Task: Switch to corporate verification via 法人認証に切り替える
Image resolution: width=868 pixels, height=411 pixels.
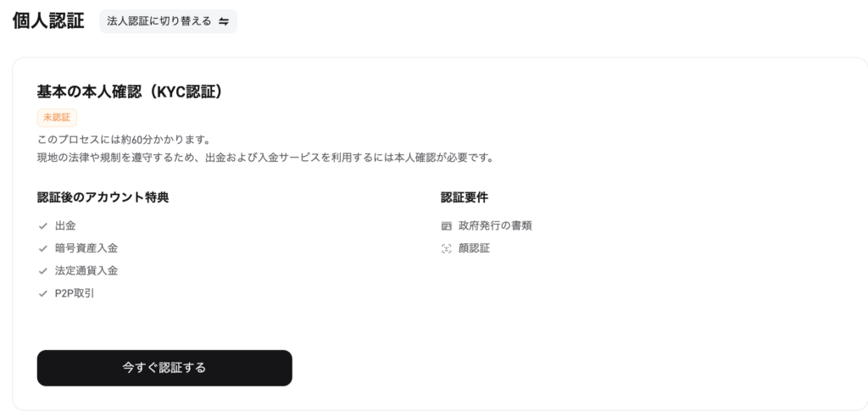Action: (x=159, y=21)
